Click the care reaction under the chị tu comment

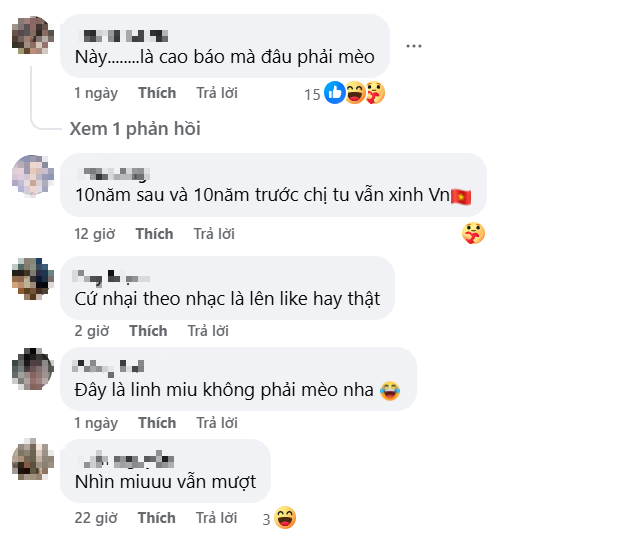point(473,234)
